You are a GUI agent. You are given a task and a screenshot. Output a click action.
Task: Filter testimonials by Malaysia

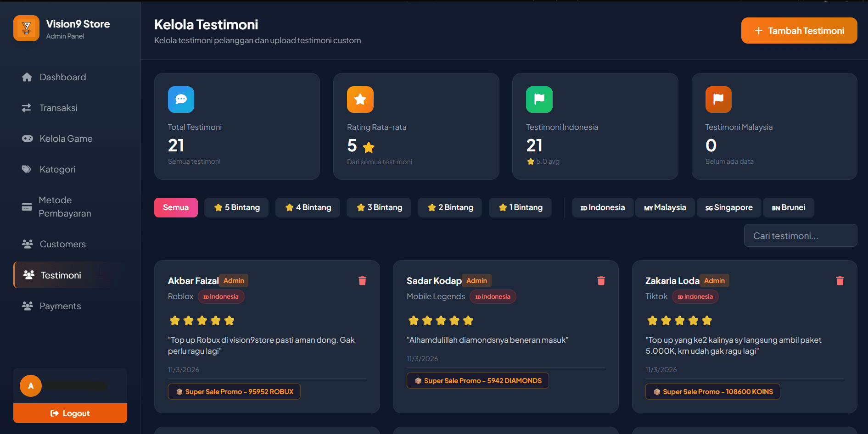point(665,207)
